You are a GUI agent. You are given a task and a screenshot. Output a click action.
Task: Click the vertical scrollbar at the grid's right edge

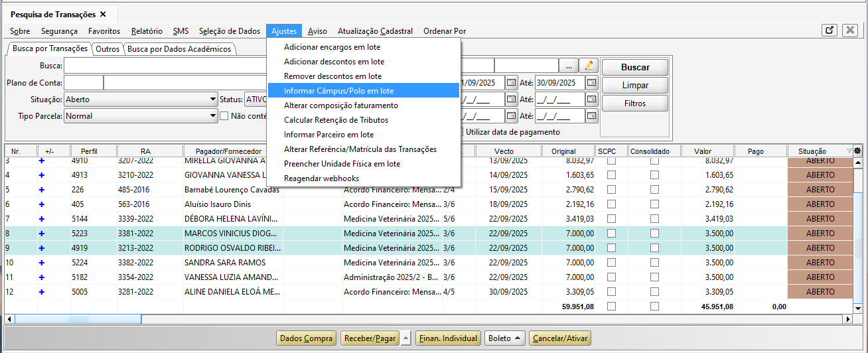click(x=859, y=236)
